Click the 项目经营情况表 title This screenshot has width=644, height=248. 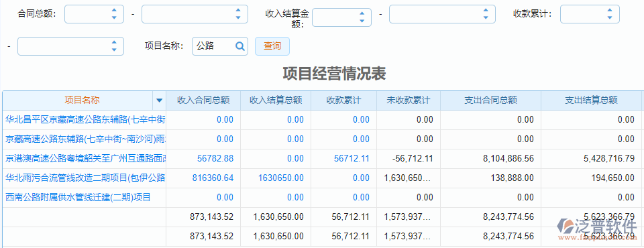[x=334, y=74]
